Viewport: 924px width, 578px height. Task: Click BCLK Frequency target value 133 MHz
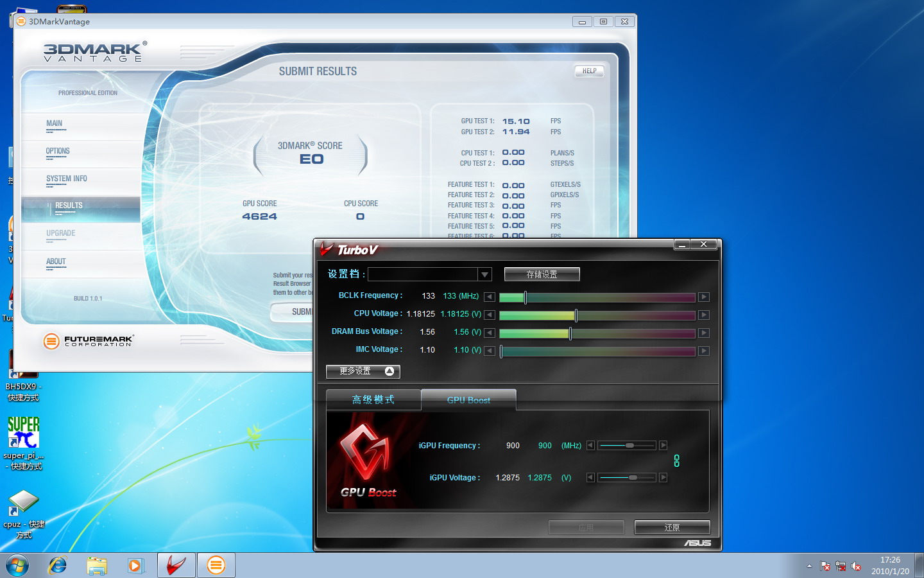pyautogui.click(x=461, y=296)
